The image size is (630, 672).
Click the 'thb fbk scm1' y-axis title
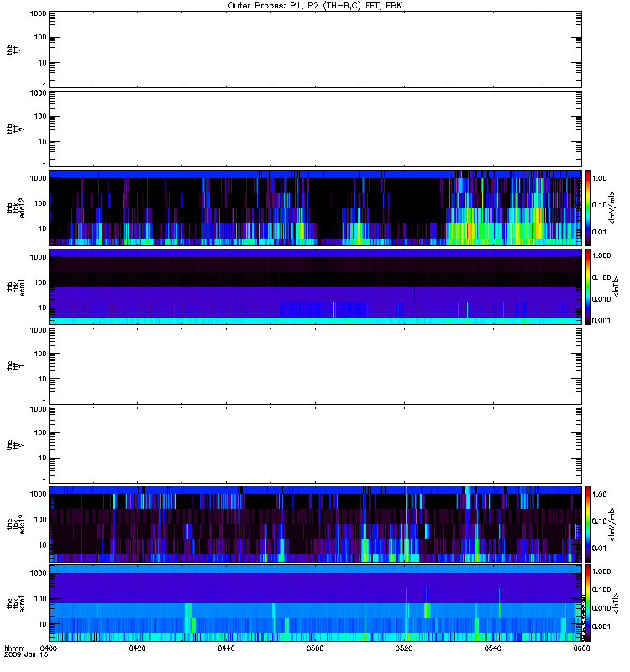coord(15,286)
